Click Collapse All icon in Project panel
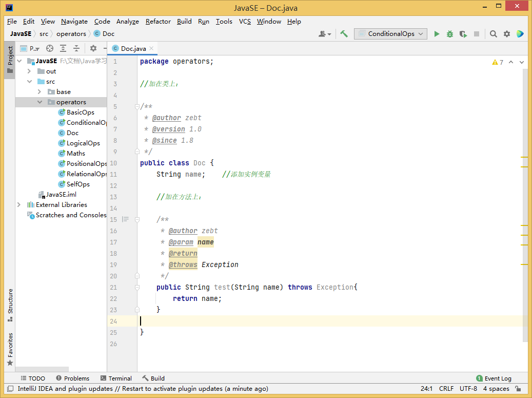 coord(76,48)
